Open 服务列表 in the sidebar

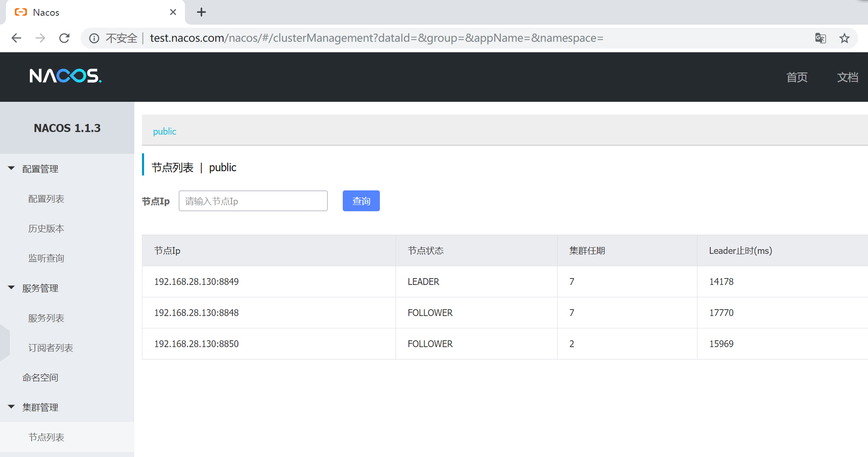click(46, 318)
